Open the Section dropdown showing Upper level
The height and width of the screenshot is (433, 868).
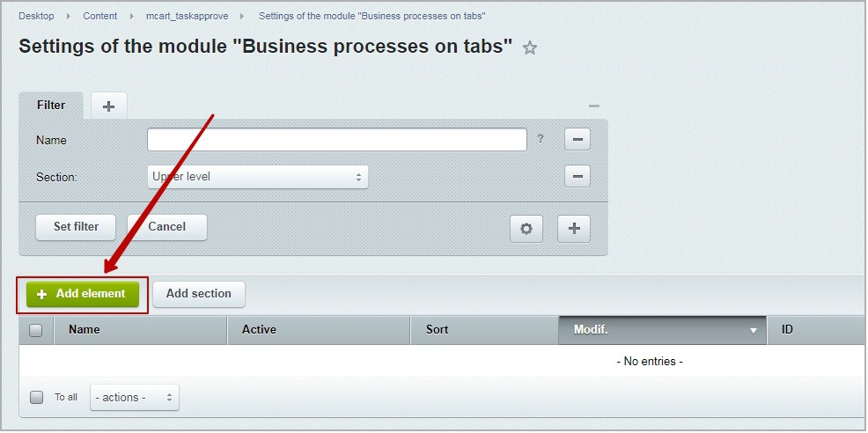click(257, 177)
